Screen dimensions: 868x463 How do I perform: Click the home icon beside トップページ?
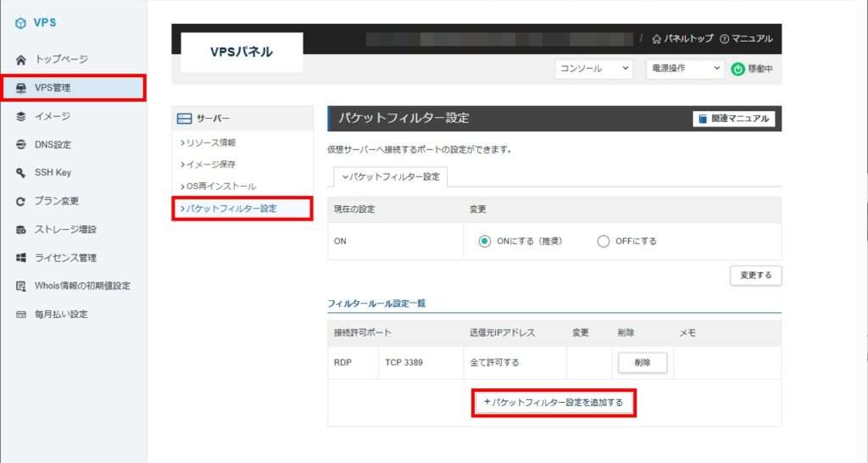coord(21,59)
